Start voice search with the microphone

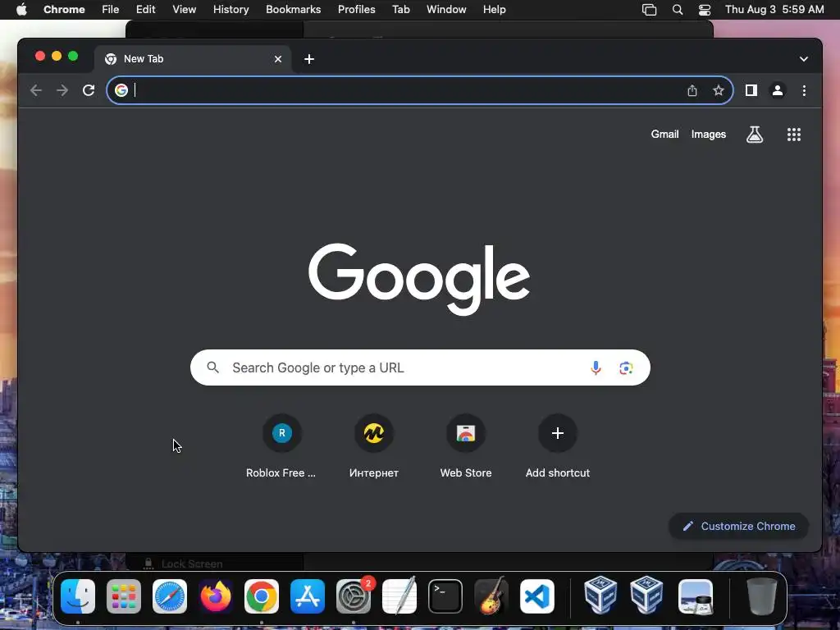[596, 368]
